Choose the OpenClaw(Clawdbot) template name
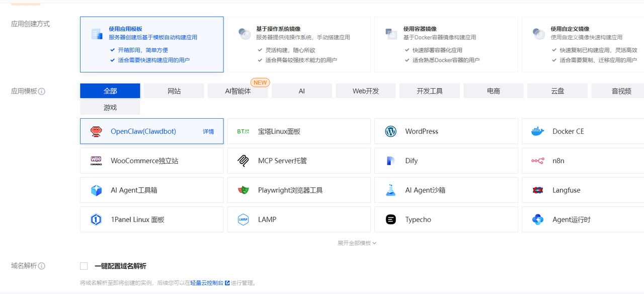644x294 pixels. point(143,131)
